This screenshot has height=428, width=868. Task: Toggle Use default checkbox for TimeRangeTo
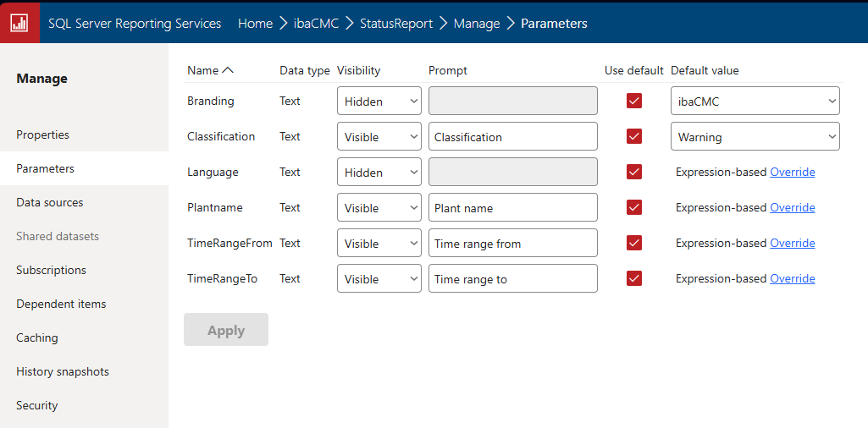[634, 278]
